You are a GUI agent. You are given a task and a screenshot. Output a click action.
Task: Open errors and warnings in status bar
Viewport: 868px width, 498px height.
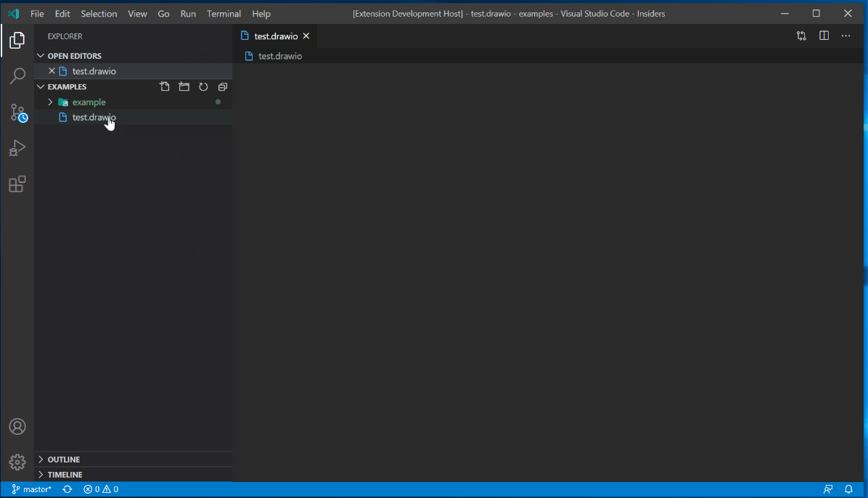(101, 489)
